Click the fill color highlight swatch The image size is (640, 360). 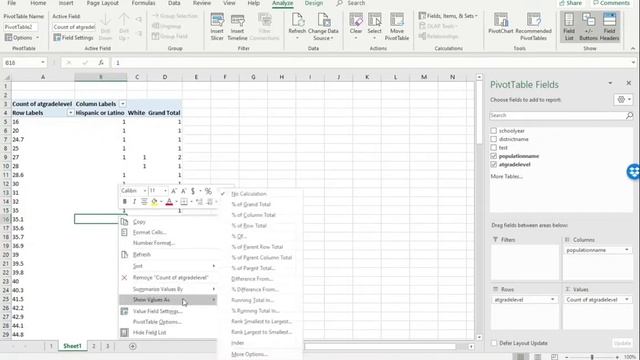[154, 202]
